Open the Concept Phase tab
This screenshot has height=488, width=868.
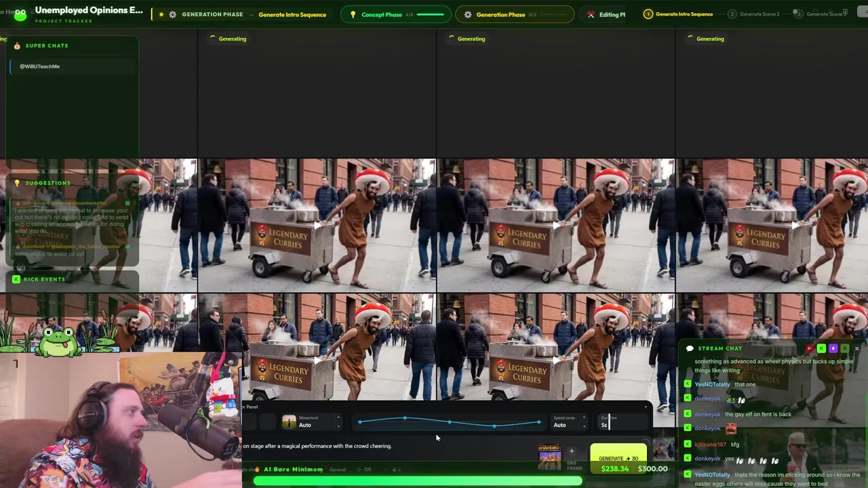397,14
